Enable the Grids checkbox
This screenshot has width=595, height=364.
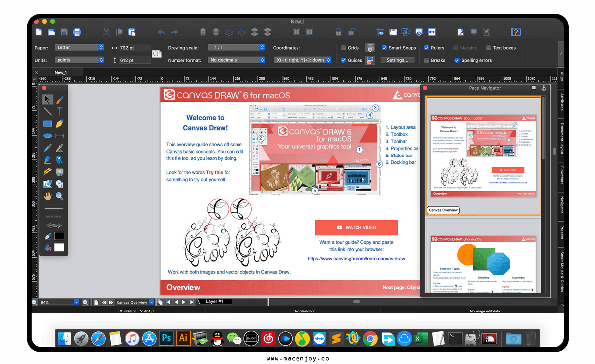click(344, 48)
